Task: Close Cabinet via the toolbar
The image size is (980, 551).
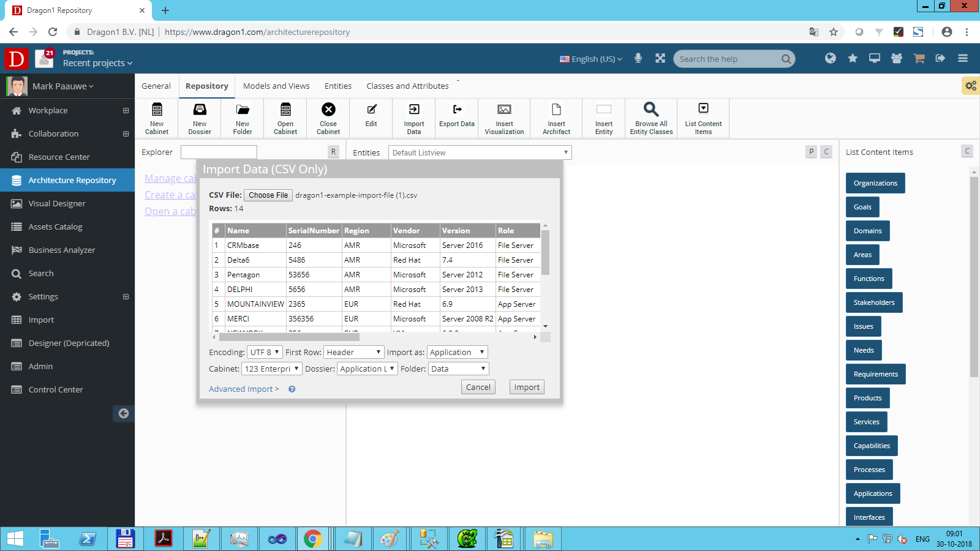Action: pyautogui.click(x=328, y=118)
